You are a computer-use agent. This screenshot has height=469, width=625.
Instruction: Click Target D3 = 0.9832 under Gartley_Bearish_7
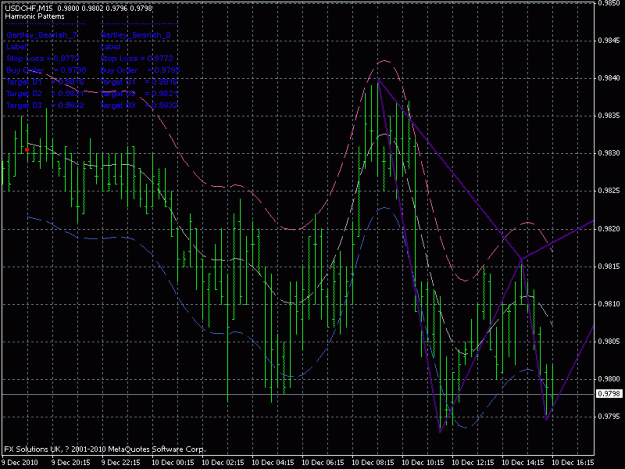click(x=45, y=106)
